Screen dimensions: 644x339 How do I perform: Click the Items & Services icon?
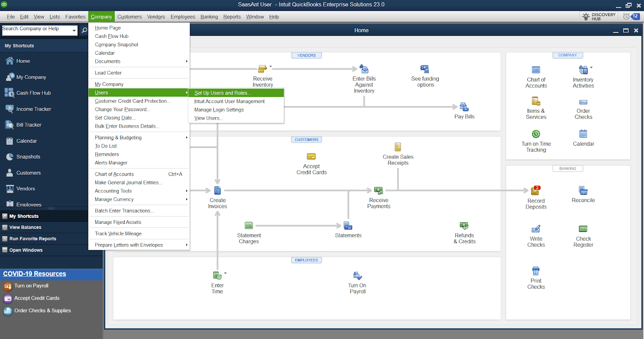point(536,101)
